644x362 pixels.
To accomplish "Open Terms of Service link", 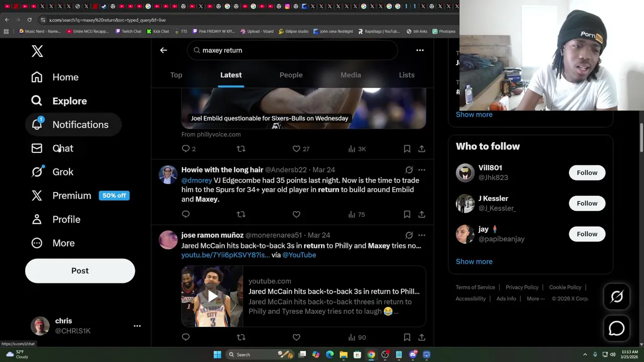I will 475,287.
